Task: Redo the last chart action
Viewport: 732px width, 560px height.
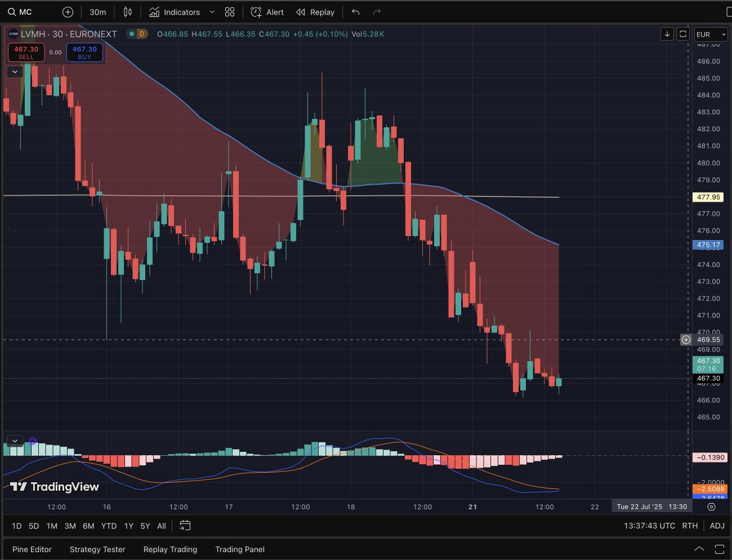Action: [x=377, y=12]
